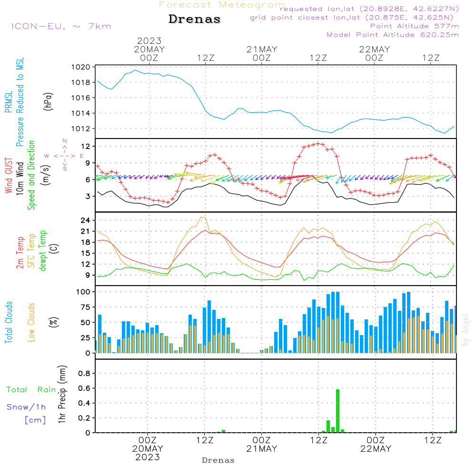Viewport: 476px width, 476px height.
Task: Click 'requested lon,lat (20.8928E, 42.6227N)' text
Action: click(369, 9)
